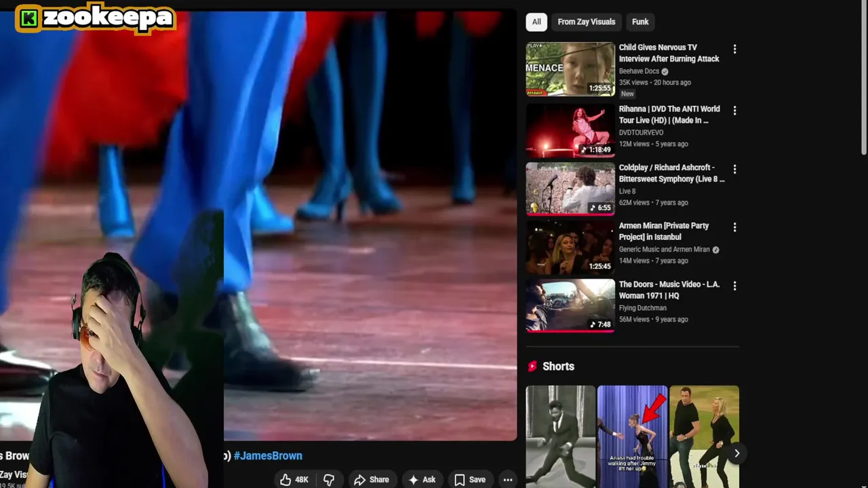Visit DVDTOURVEVO channel
This screenshot has height=488, width=868.
(641, 133)
